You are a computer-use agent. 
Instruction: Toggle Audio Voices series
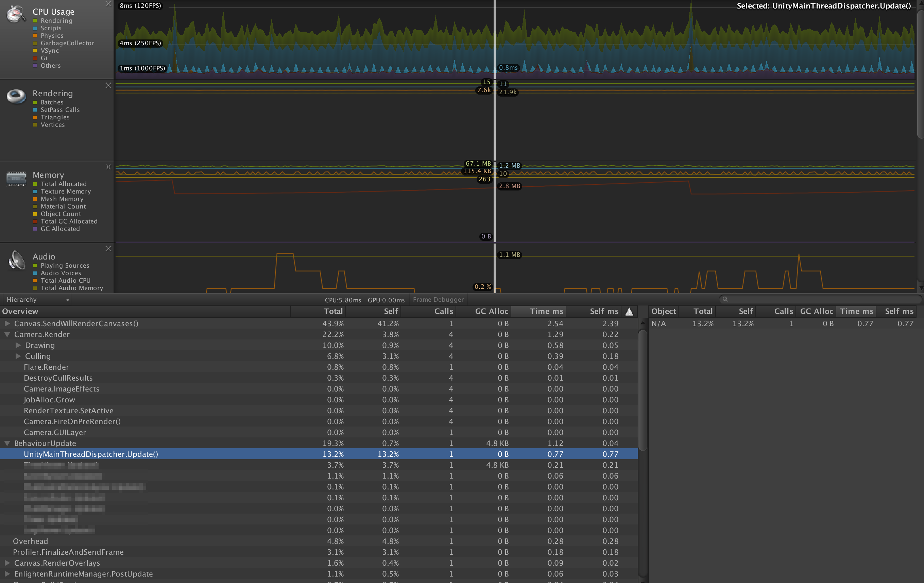coord(35,273)
